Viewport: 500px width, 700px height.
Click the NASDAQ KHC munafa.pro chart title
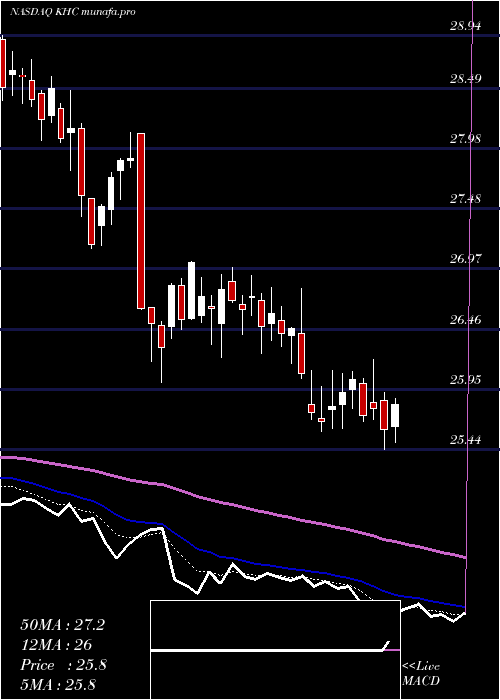(73, 12)
